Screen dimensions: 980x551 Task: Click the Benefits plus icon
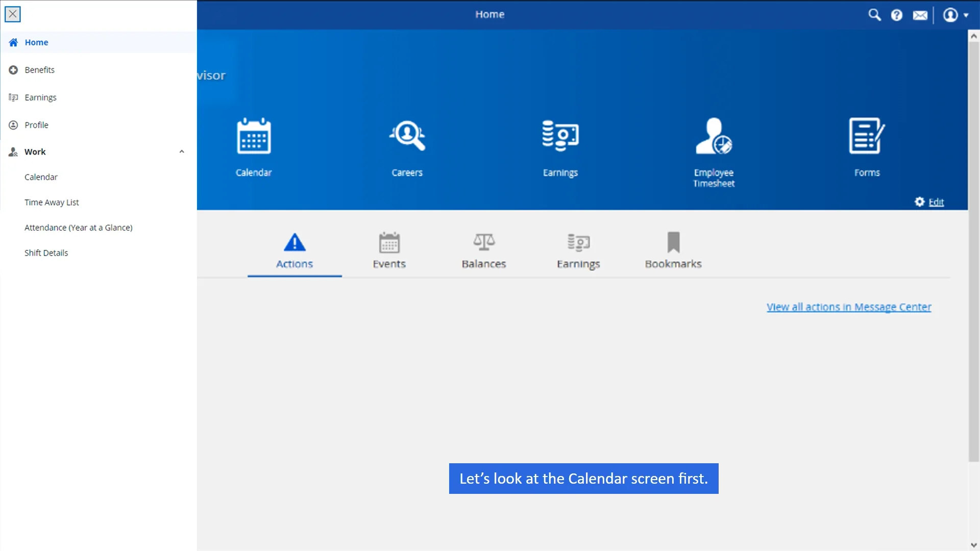pyautogui.click(x=13, y=70)
